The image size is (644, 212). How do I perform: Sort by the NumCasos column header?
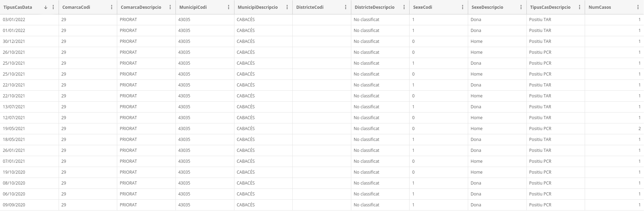[x=599, y=7]
